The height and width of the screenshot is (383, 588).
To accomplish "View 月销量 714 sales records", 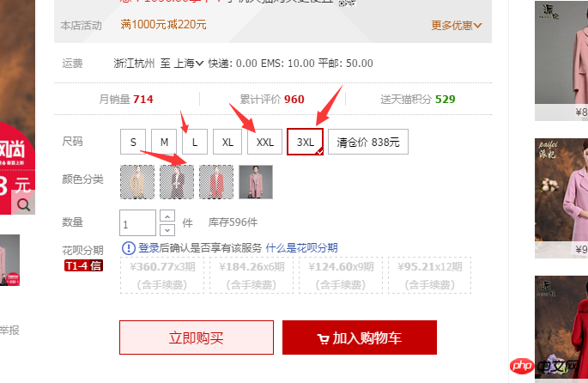I will 126,99.
